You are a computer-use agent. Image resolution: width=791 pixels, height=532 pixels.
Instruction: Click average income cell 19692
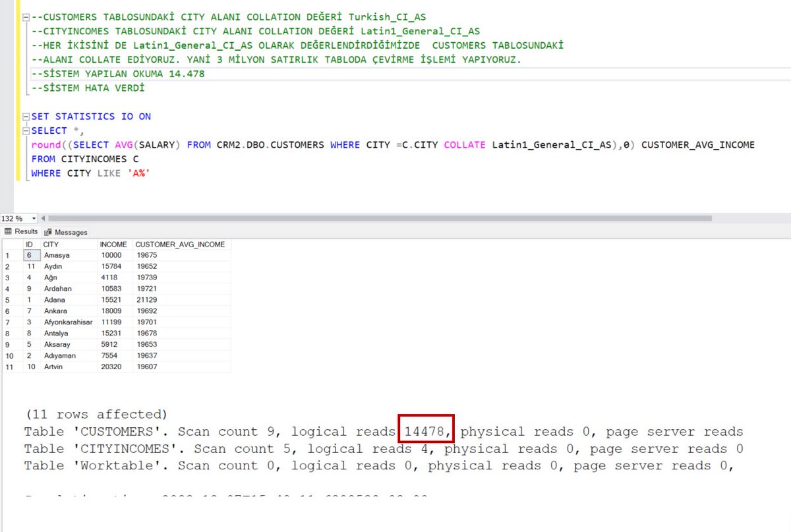coord(181,311)
